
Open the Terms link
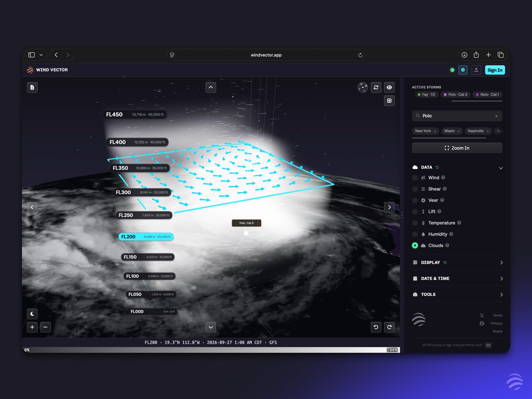click(x=497, y=316)
